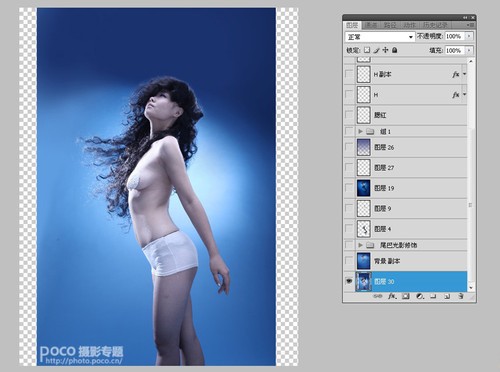
Task: Hide layer 图层 30 with eye icon
Action: pyautogui.click(x=349, y=281)
